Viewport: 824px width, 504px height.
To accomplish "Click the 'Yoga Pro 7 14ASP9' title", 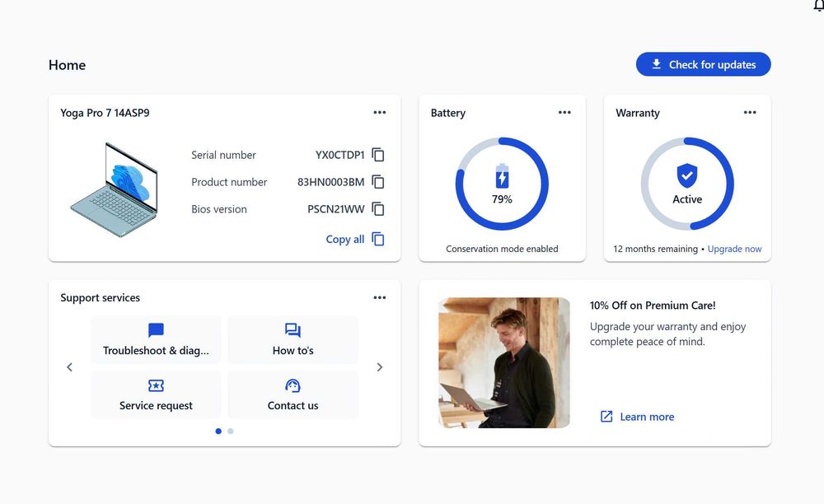I will pos(105,113).
